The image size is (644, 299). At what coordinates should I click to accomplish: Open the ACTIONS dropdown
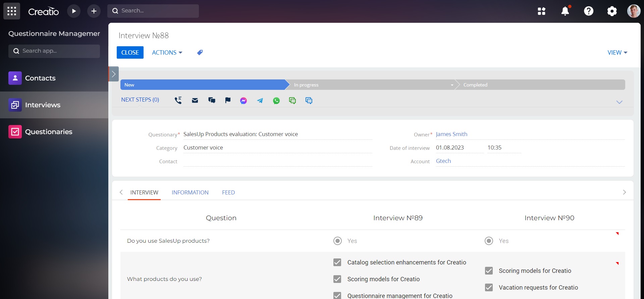[x=167, y=52]
